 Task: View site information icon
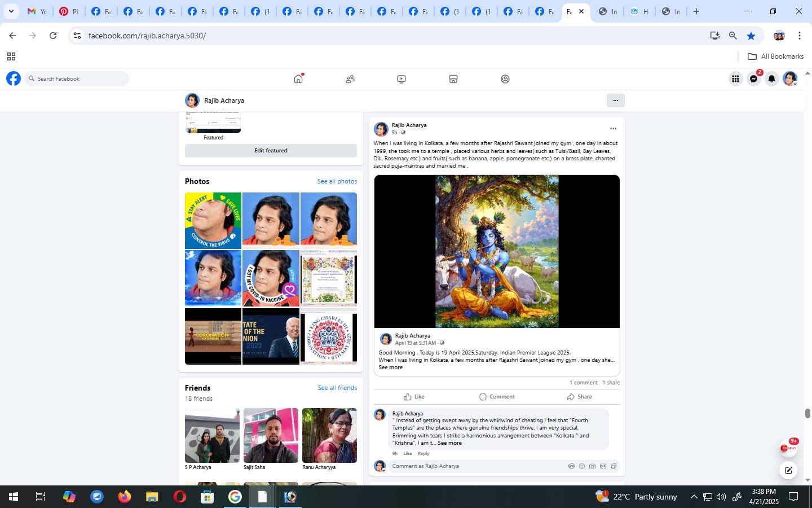click(77, 36)
